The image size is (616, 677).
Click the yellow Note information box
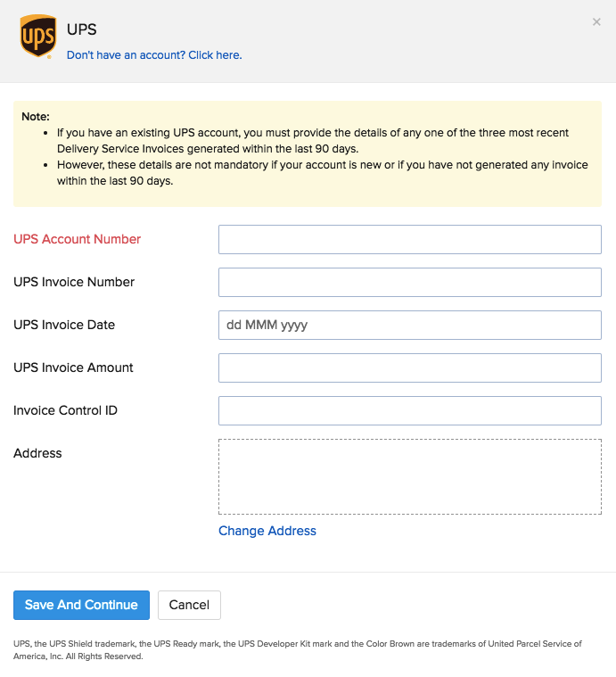click(307, 153)
